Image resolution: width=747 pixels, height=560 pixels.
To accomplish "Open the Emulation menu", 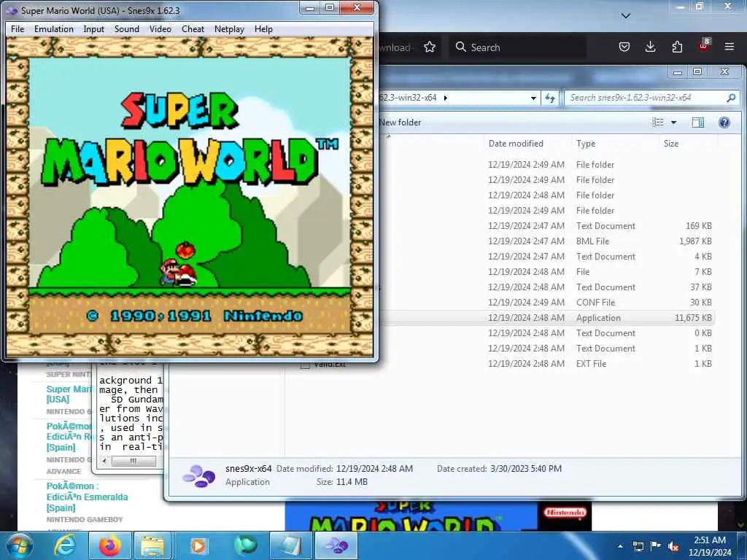I will pyautogui.click(x=54, y=29).
